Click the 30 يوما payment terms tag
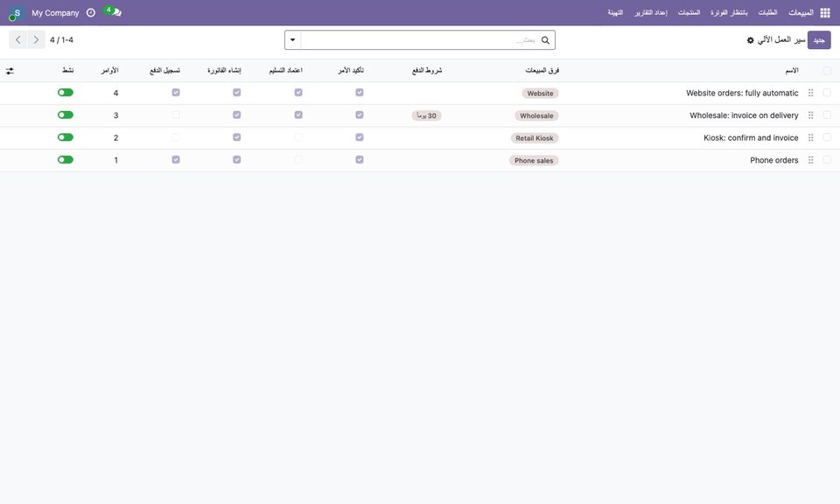840x504 pixels. click(x=426, y=115)
